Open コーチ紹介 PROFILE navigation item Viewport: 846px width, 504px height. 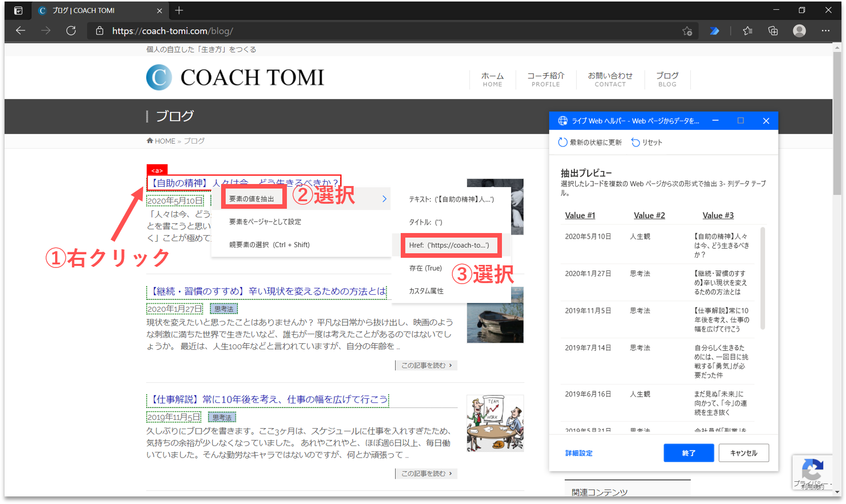pyautogui.click(x=545, y=79)
